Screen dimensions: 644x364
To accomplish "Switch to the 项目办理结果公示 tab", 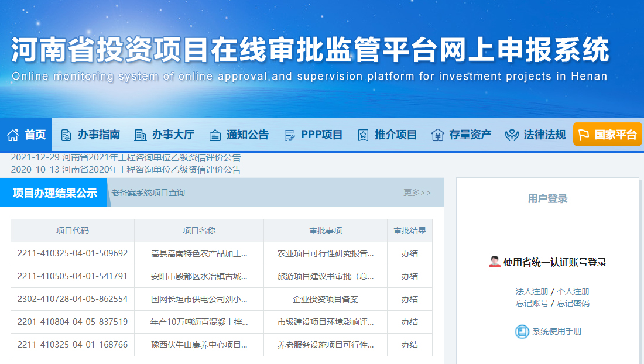I will [54, 193].
